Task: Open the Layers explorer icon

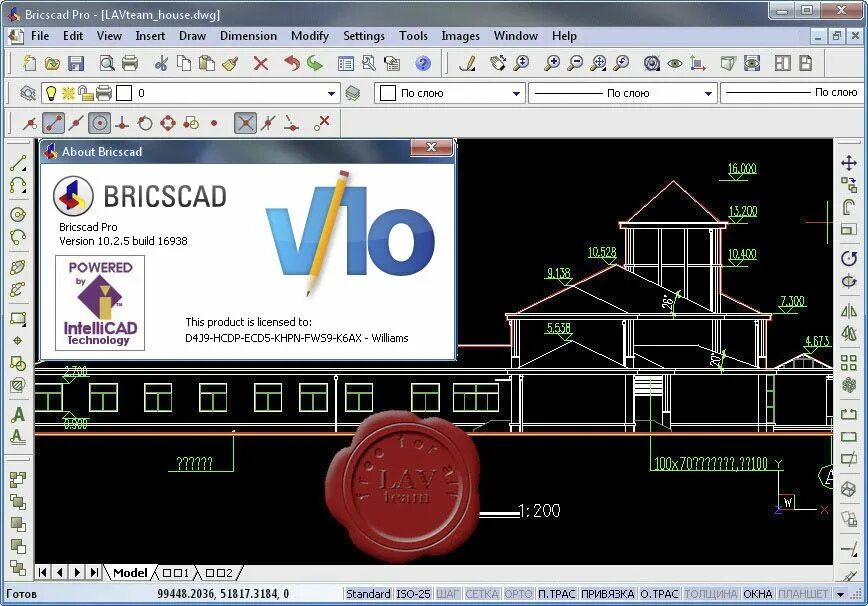Action: pos(27,93)
